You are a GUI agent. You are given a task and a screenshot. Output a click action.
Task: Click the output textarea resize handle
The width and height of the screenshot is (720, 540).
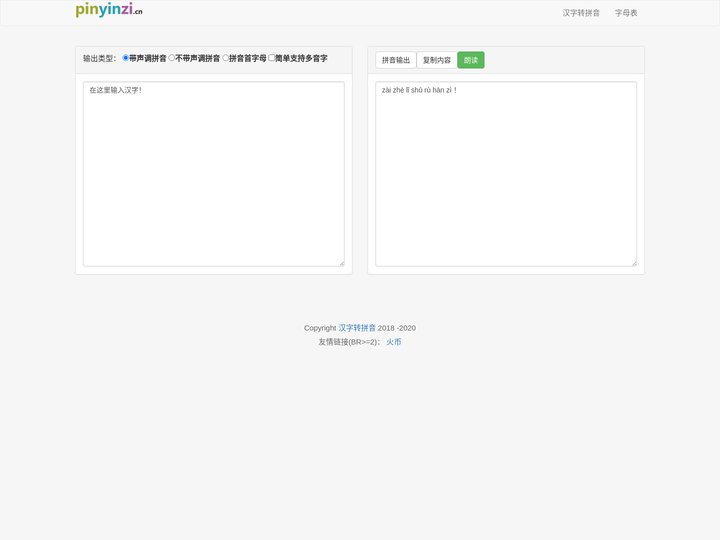634,263
